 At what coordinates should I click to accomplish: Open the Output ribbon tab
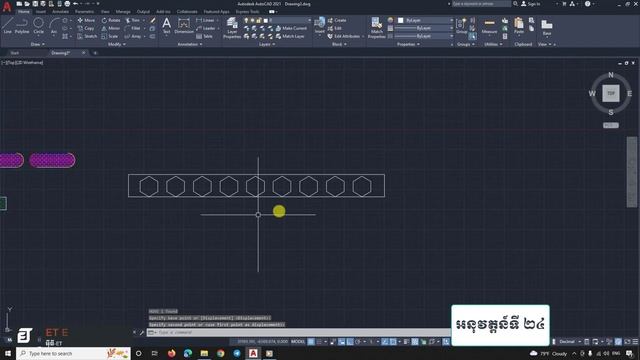click(x=143, y=12)
